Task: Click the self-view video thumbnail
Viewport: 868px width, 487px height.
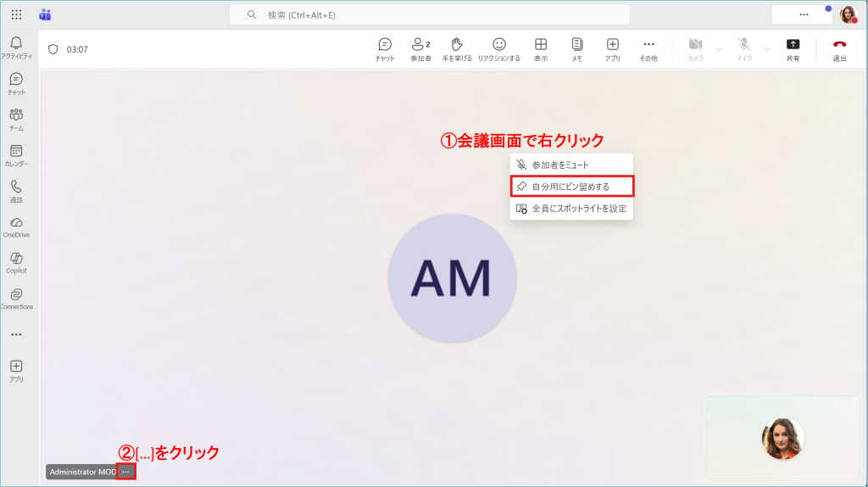Action: coord(782,439)
